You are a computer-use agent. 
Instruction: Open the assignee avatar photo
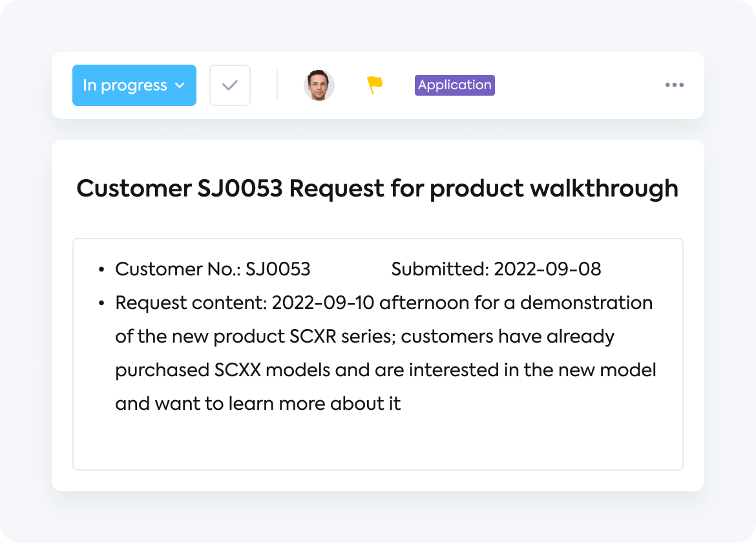[x=319, y=85]
